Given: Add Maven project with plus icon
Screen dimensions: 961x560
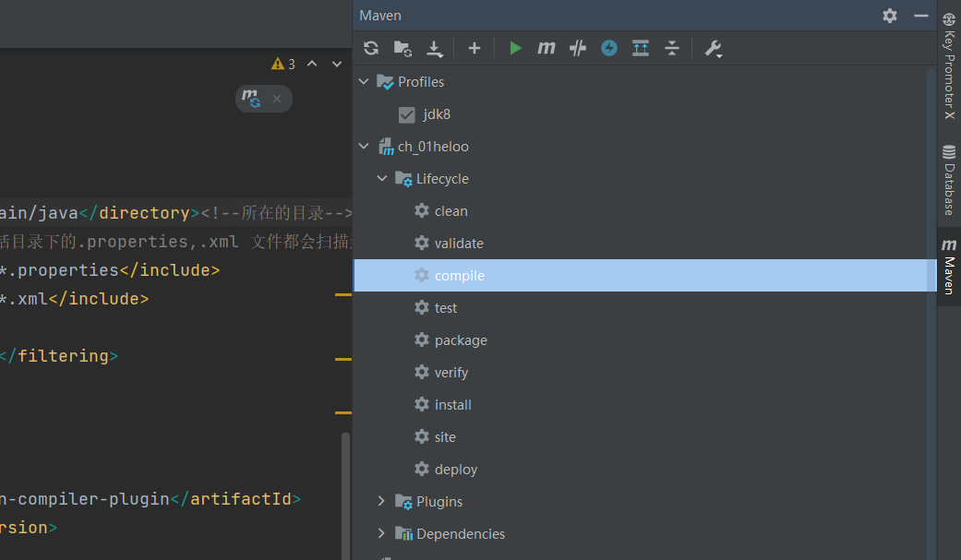Looking at the screenshot, I should click(x=474, y=48).
